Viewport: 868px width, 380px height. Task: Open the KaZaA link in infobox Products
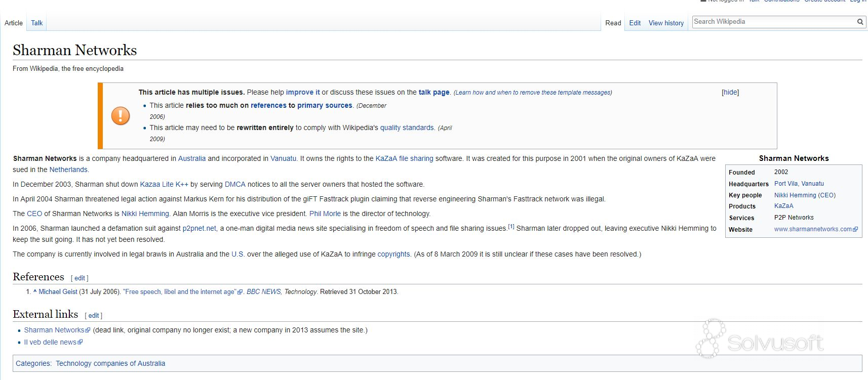click(784, 206)
